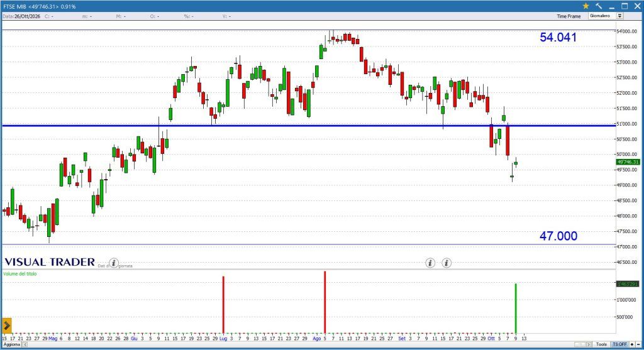
Task: Click the Ago month label on time axis
Action: pyautogui.click(x=317, y=339)
